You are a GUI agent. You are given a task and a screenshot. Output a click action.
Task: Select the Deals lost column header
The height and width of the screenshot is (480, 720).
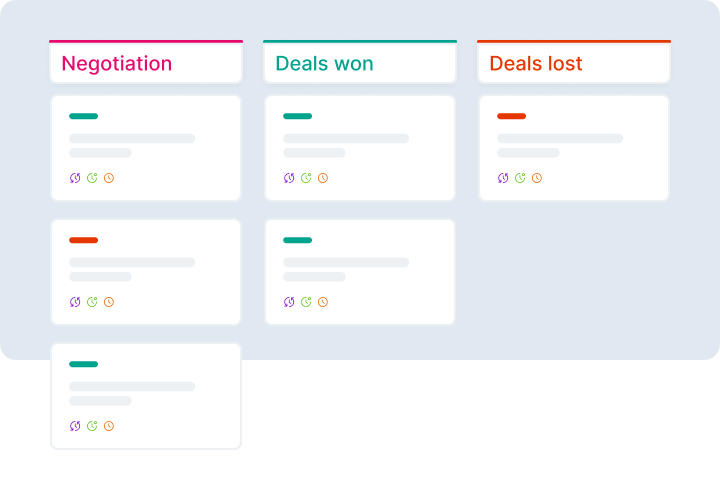(574, 63)
